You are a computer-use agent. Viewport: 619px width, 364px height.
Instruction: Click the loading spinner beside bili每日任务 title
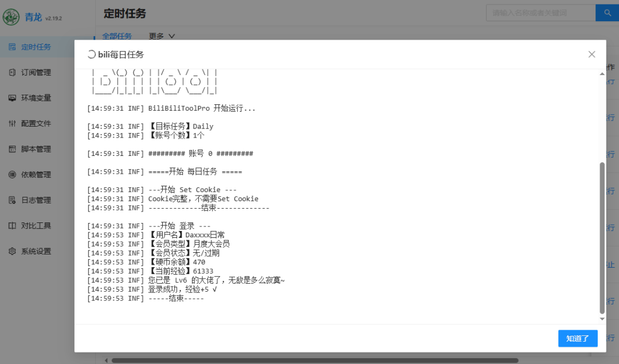click(x=90, y=54)
